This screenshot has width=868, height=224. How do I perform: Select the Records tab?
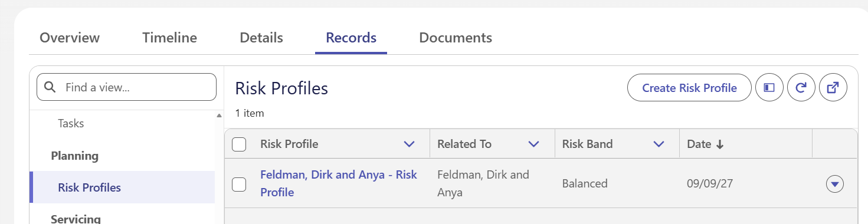(x=351, y=38)
